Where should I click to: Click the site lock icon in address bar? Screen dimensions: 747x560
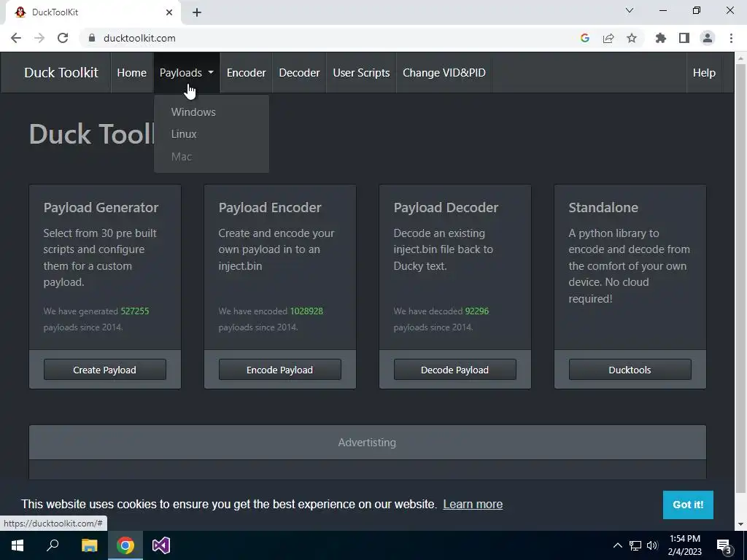click(x=92, y=38)
